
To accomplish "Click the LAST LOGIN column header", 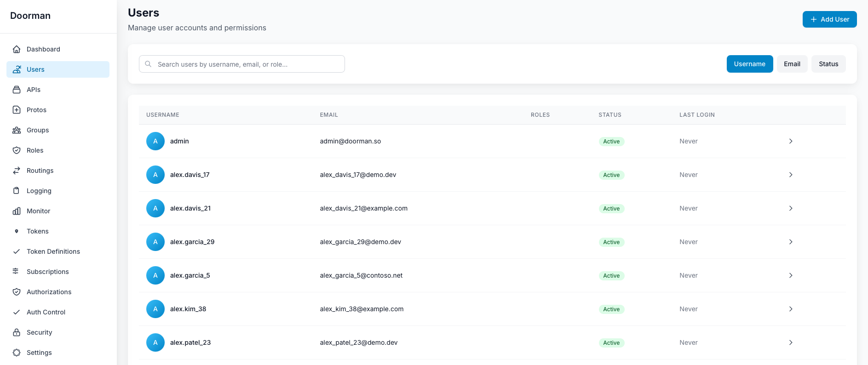I will pyautogui.click(x=697, y=115).
